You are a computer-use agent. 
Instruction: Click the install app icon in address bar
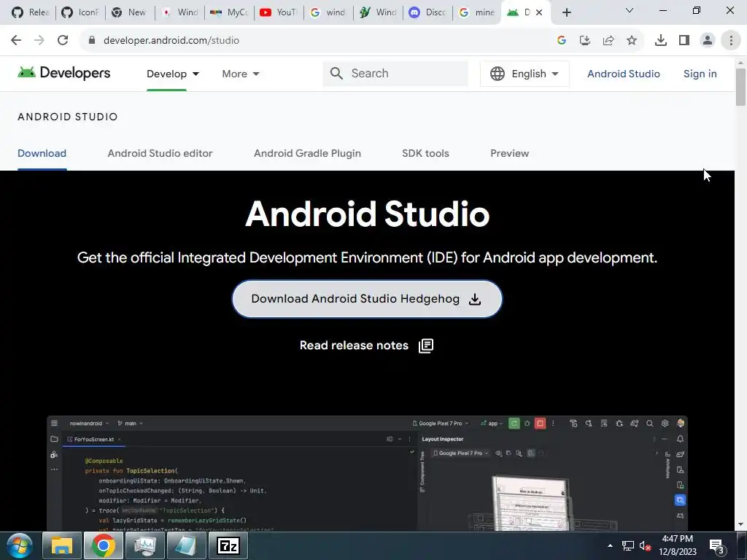[x=584, y=41]
